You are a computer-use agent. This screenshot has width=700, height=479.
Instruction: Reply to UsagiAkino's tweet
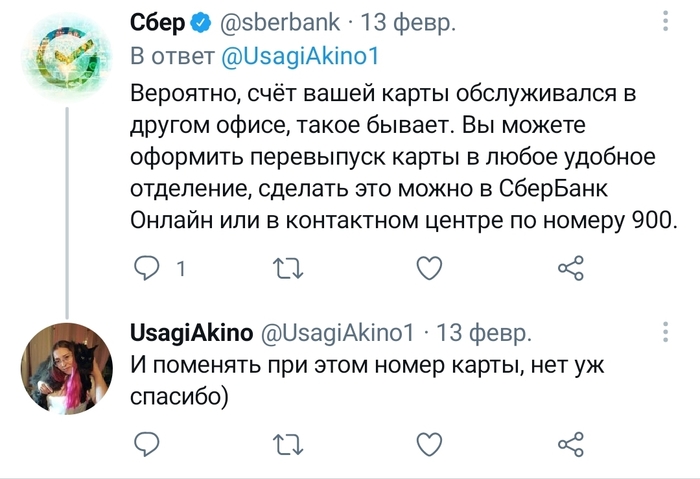[x=147, y=443]
